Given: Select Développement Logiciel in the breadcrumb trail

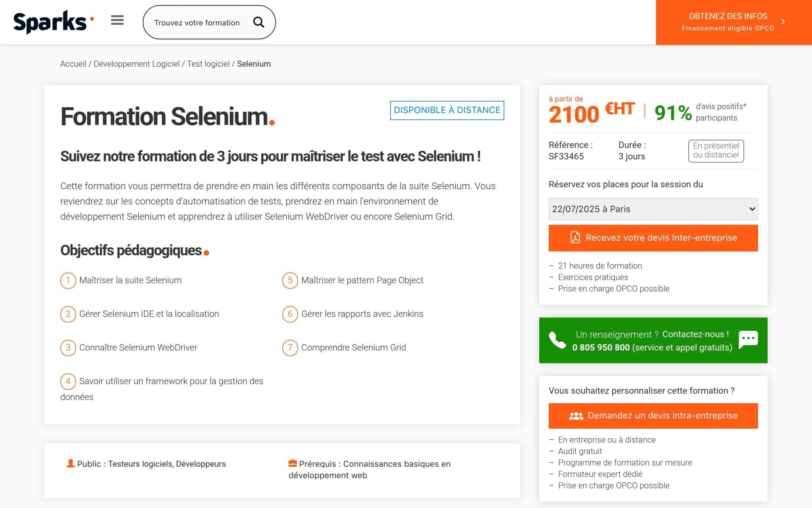Looking at the screenshot, I should [x=137, y=63].
